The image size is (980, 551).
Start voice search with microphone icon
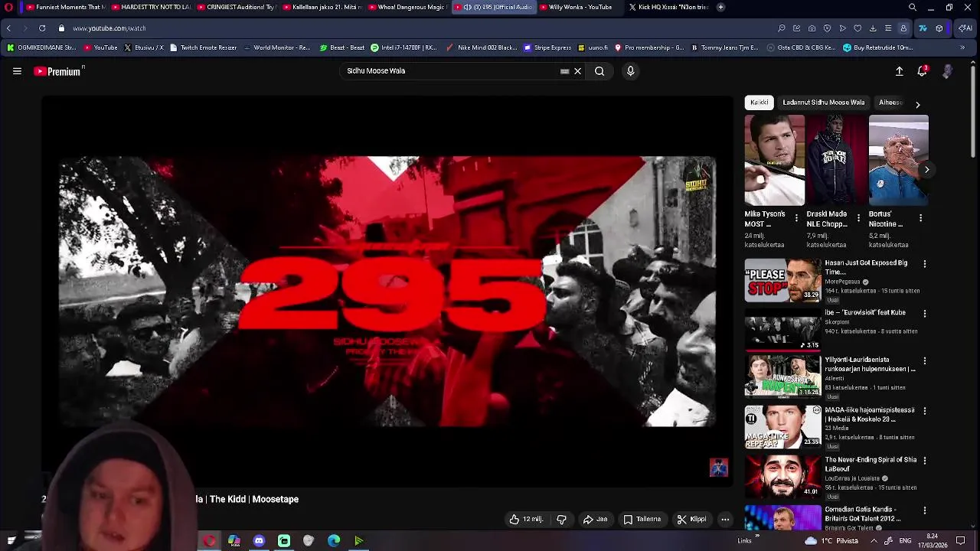coord(630,71)
